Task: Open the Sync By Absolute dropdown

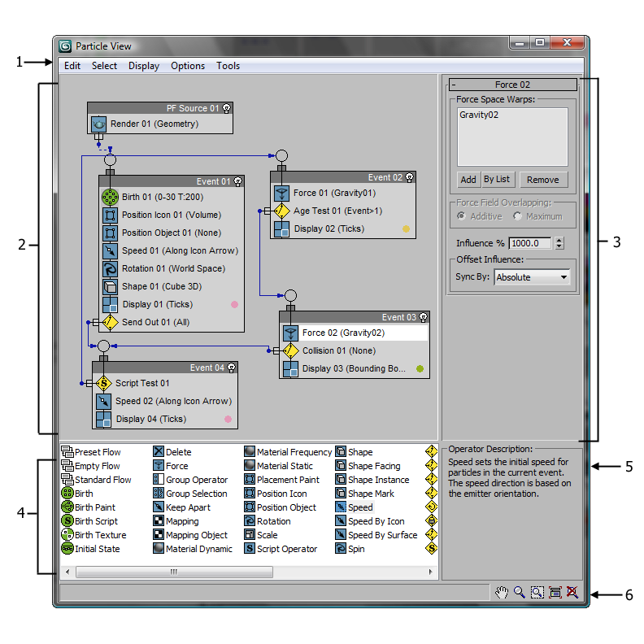Action: click(532, 277)
